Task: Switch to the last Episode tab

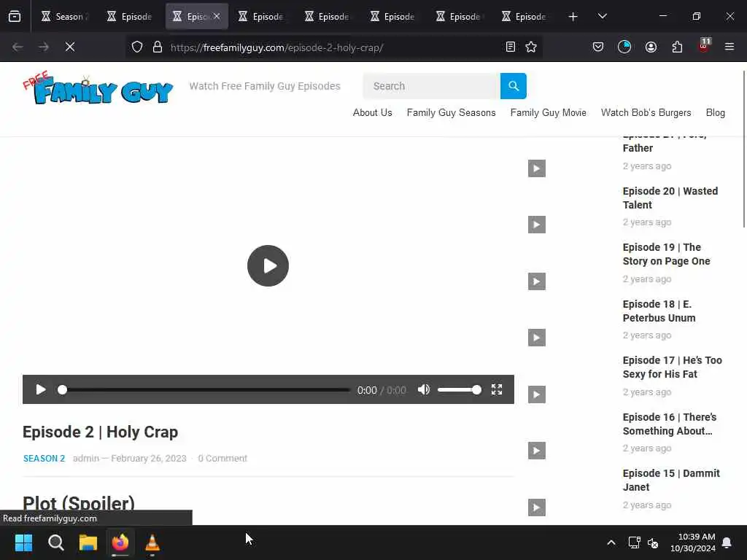Action: click(x=524, y=17)
